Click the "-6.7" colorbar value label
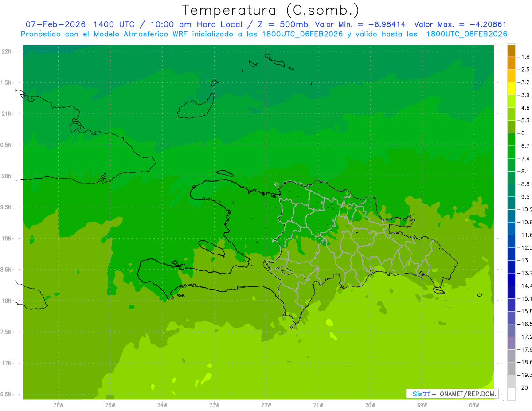532x411 pixels. click(x=524, y=146)
